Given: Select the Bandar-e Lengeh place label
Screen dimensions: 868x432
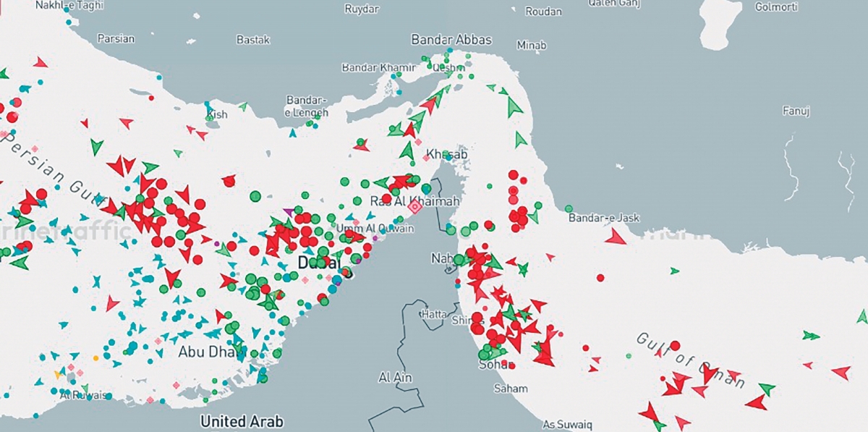Looking at the screenshot, I should click(307, 106).
